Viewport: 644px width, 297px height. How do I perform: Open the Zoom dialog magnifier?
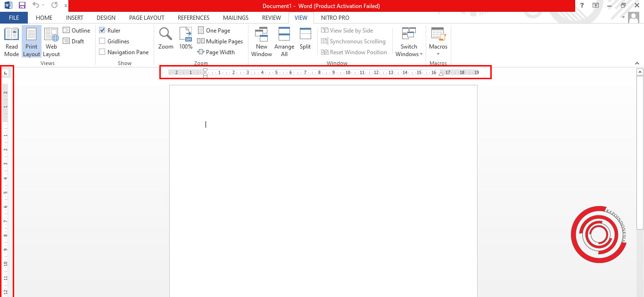tap(165, 39)
